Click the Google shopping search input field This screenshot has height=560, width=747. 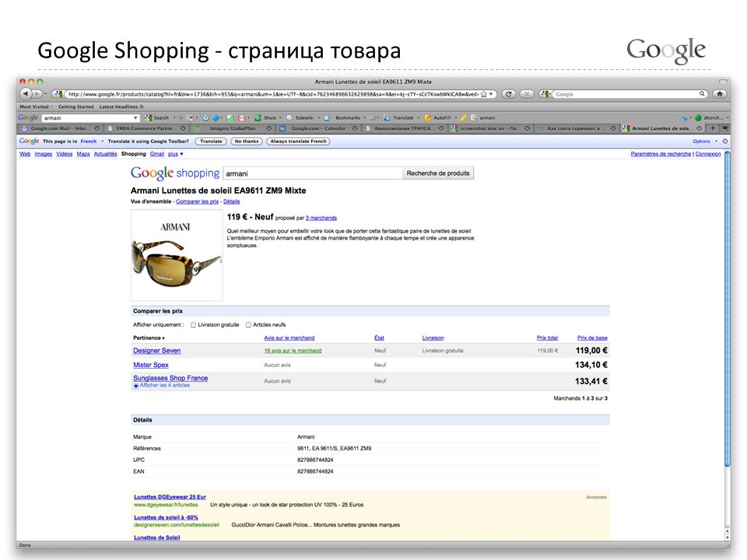pyautogui.click(x=313, y=173)
